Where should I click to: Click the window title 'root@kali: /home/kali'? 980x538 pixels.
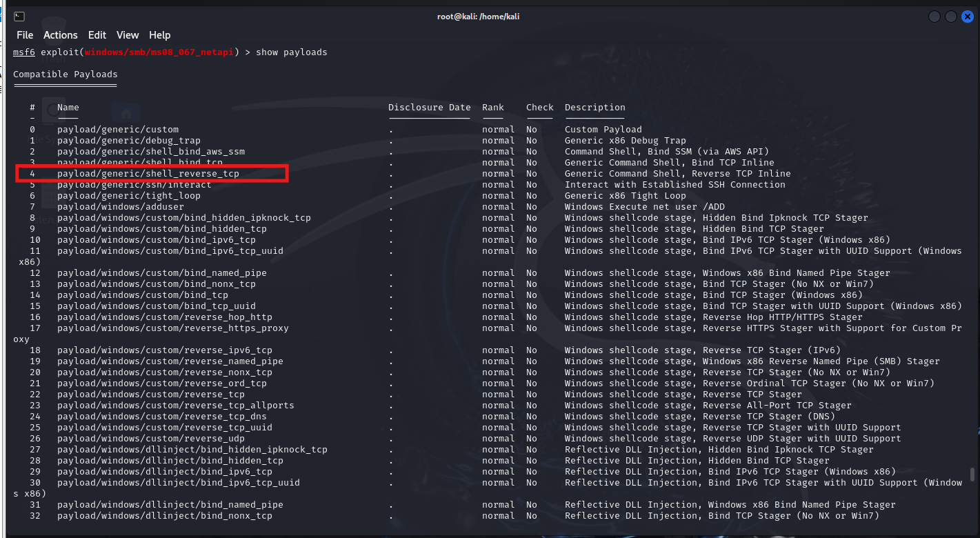pyautogui.click(x=478, y=17)
